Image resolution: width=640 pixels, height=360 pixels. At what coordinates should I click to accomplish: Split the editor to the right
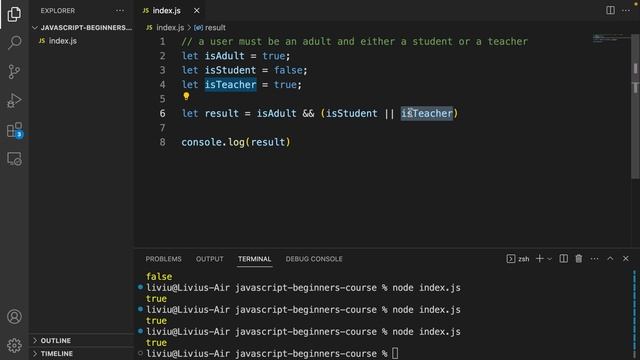click(610, 10)
